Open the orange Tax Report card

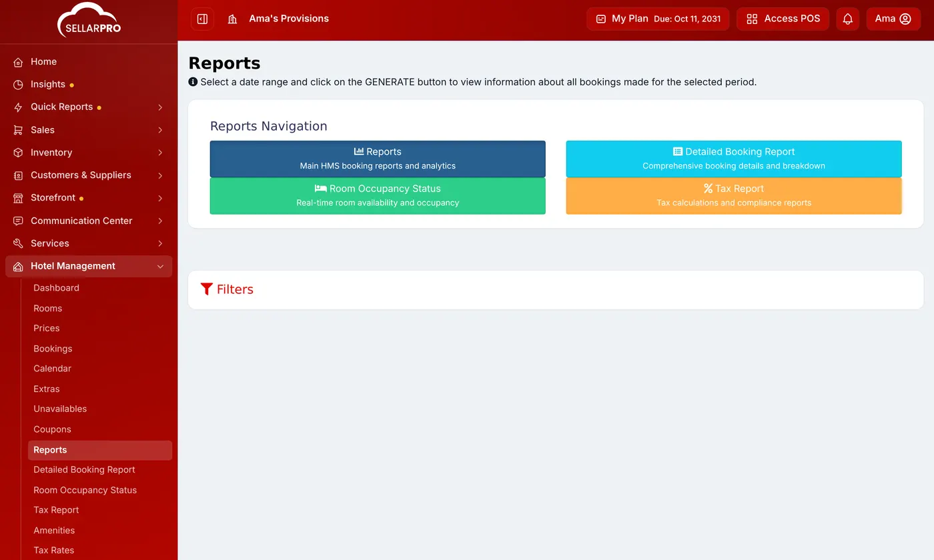click(x=734, y=196)
